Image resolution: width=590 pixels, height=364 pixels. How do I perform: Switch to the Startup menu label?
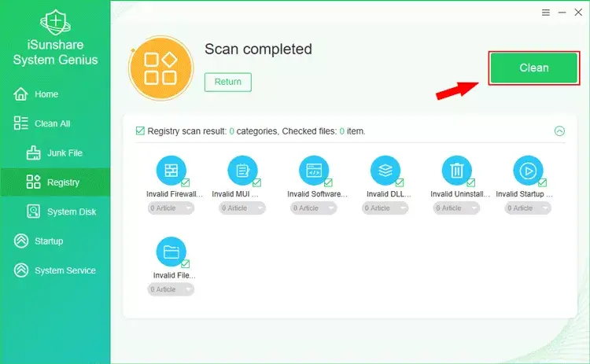[49, 241]
